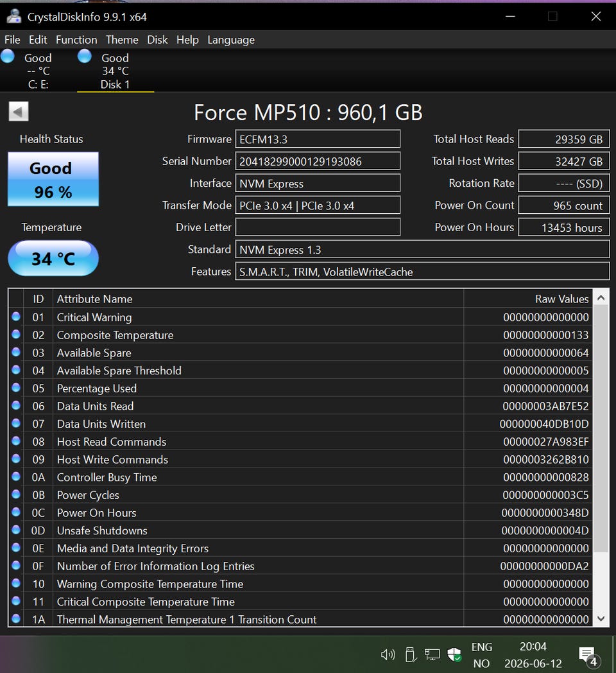This screenshot has height=673, width=616.
Task: Click the Rotation Rate value field
Action: tap(563, 183)
